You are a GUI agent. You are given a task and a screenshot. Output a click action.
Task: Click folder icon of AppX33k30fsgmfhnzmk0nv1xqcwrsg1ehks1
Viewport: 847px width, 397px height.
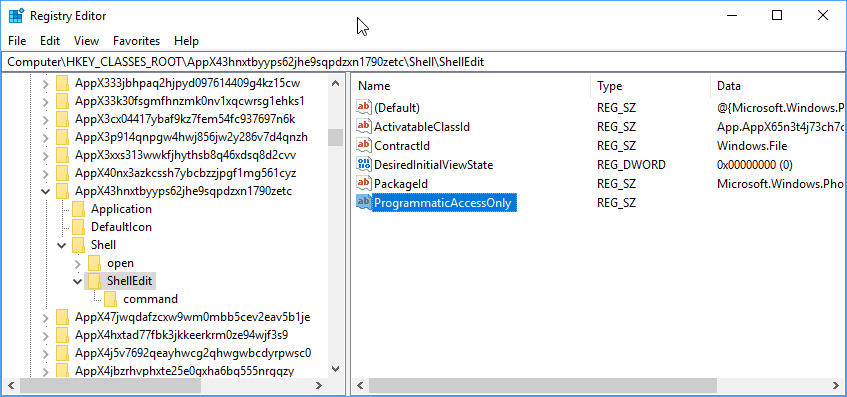coord(63,101)
